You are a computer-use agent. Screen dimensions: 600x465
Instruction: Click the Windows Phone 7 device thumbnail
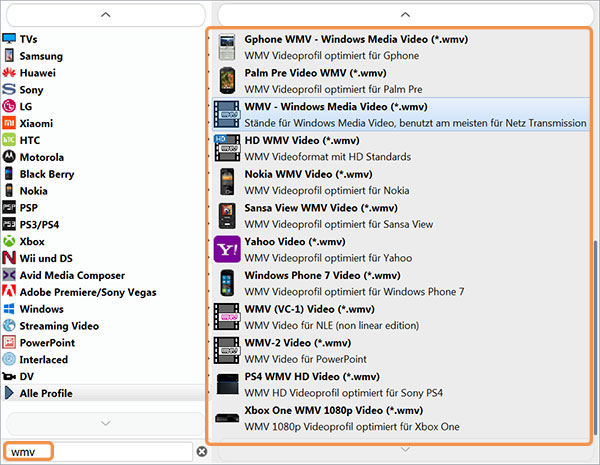[x=227, y=283]
